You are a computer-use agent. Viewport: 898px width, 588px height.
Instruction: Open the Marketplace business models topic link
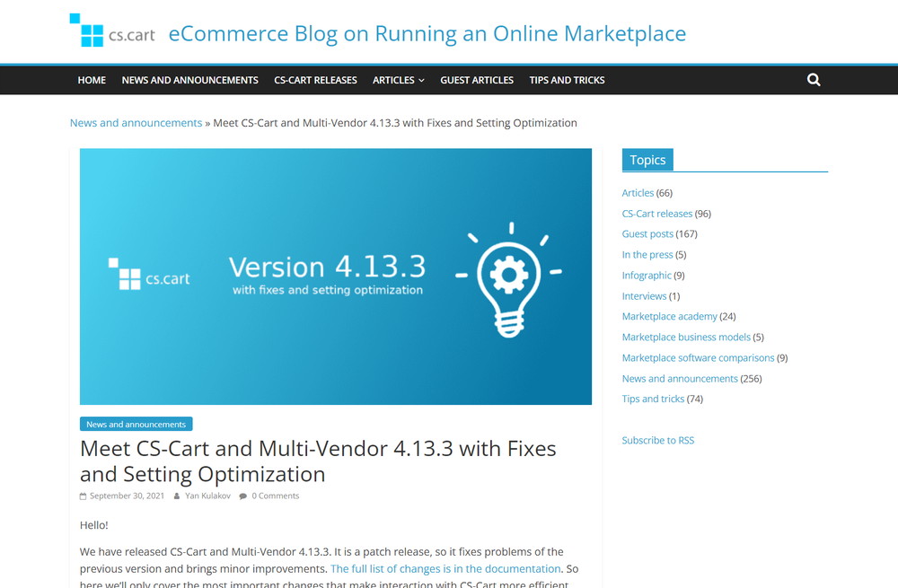[686, 338]
